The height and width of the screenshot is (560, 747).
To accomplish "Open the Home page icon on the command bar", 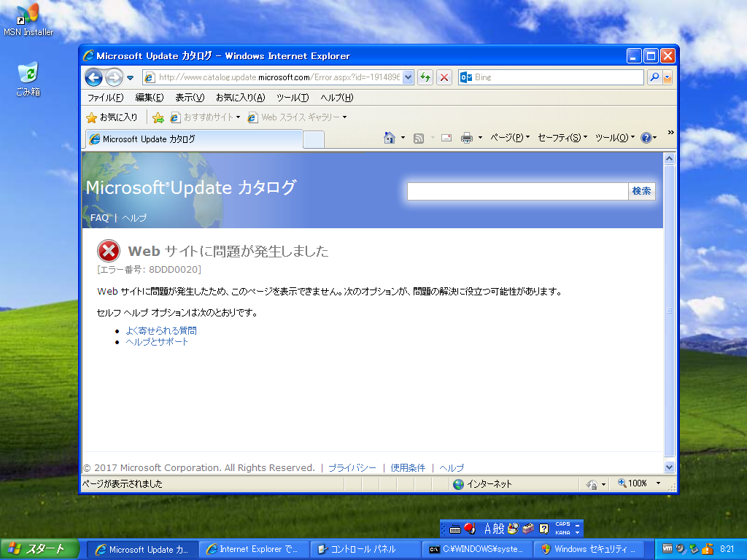I will [391, 137].
